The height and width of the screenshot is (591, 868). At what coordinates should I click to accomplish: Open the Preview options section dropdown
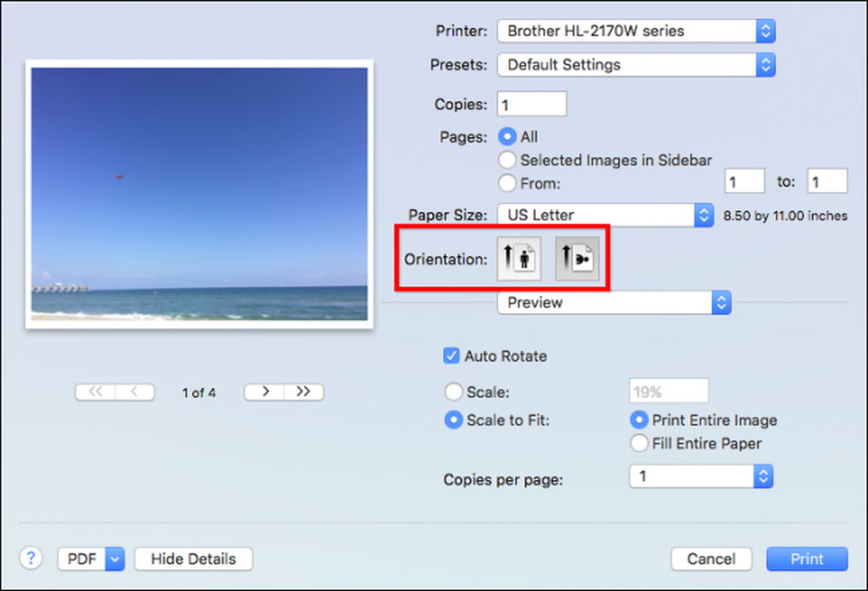click(614, 303)
